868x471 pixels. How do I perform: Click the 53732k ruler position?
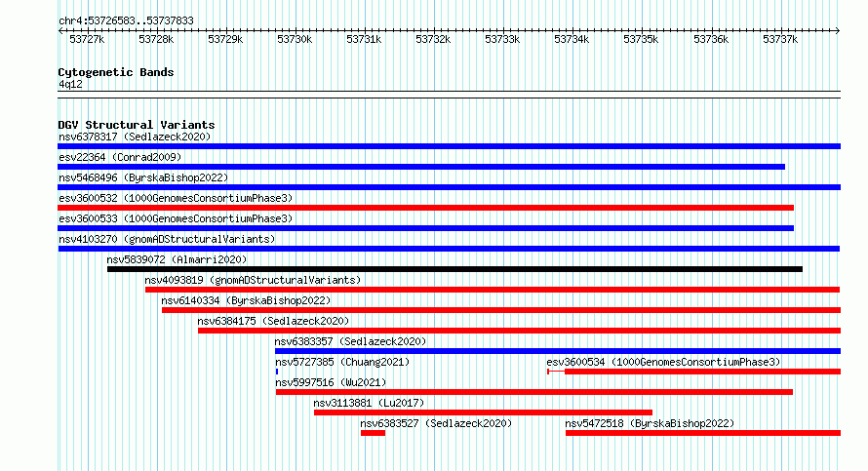pyautogui.click(x=433, y=39)
